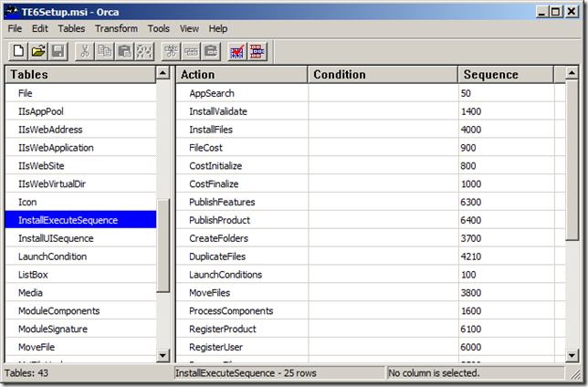
Task: Click the Tables list up scroll arrow
Action: point(163,73)
